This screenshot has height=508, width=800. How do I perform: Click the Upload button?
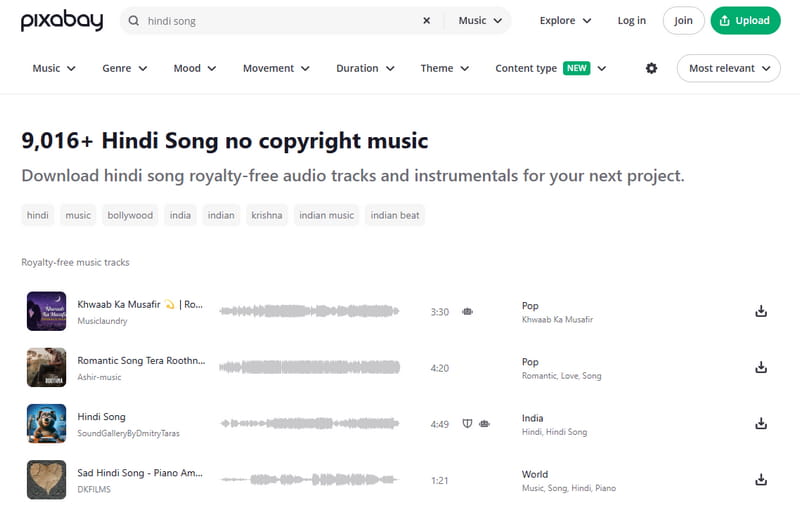point(745,20)
